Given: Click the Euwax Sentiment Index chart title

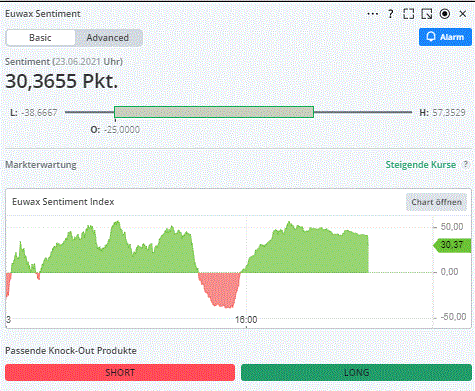Looking at the screenshot, I should click(x=63, y=202).
